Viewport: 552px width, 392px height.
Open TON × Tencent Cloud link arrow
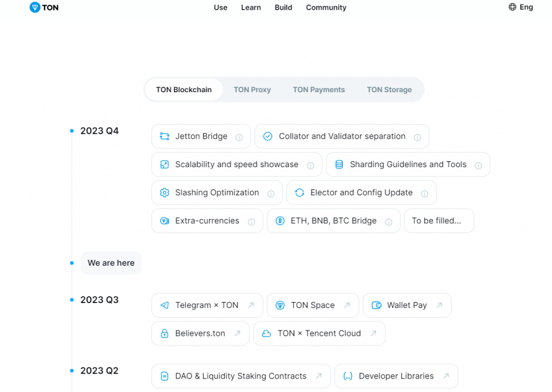(x=374, y=333)
